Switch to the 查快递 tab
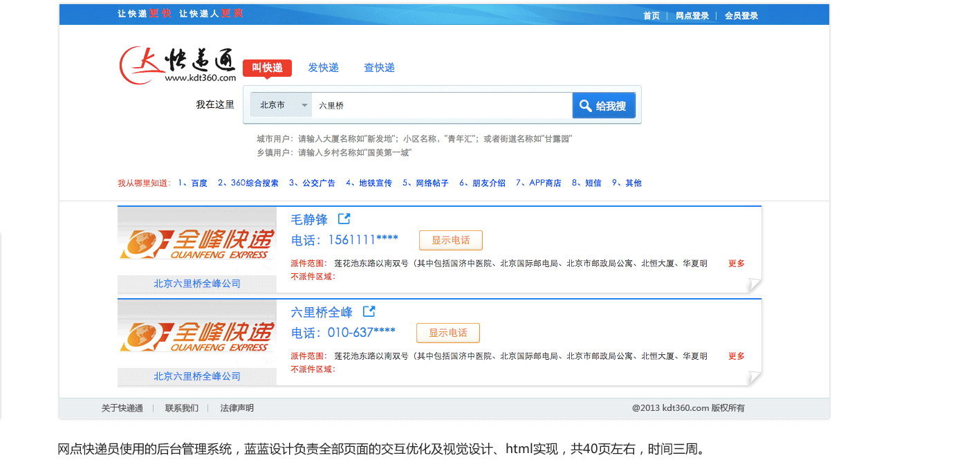 coord(379,67)
